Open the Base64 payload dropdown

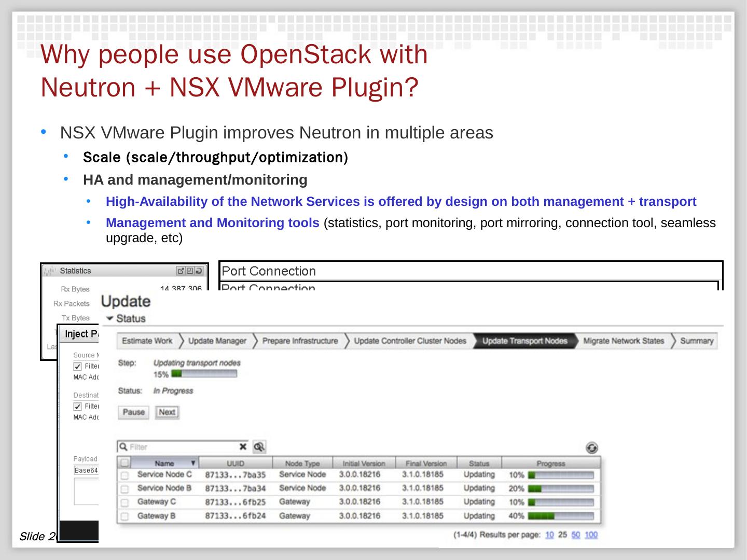[86, 470]
